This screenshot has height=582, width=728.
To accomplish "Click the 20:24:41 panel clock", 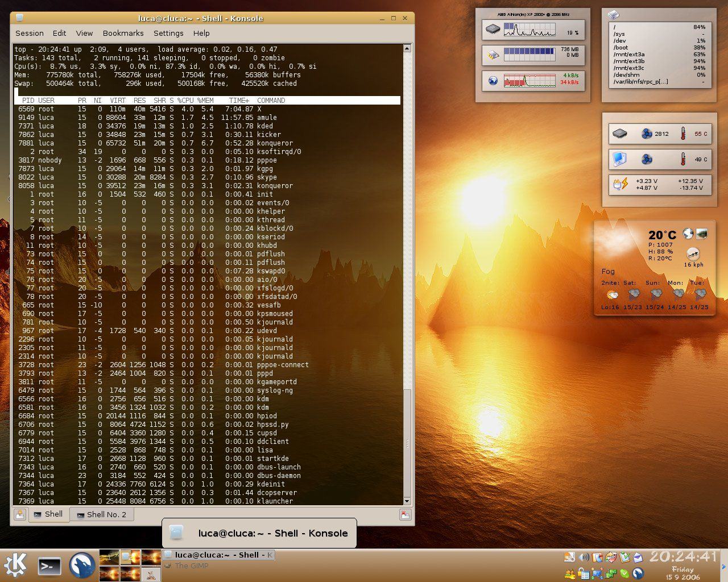I will (x=685, y=556).
